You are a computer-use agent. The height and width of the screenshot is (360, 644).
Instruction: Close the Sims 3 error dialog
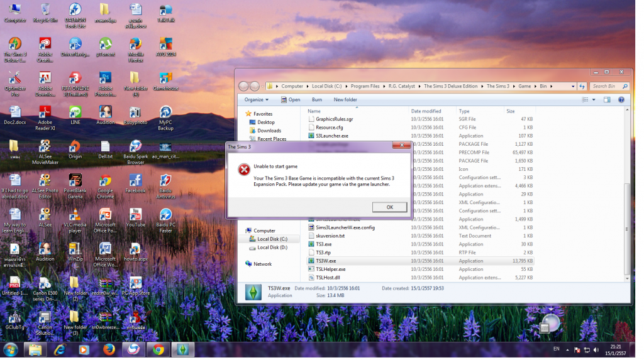coord(401,145)
